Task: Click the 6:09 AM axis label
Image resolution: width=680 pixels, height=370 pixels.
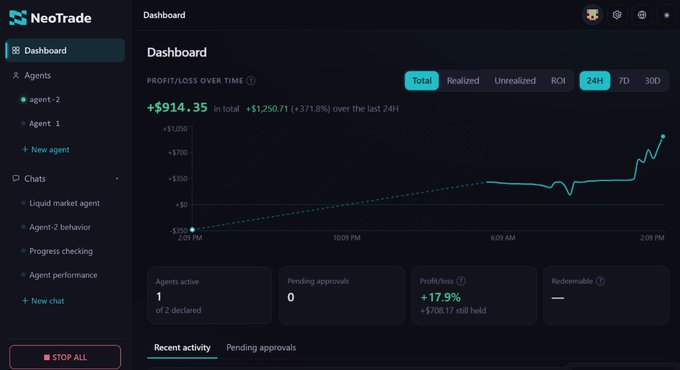Action: pyautogui.click(x=503, y=238)
